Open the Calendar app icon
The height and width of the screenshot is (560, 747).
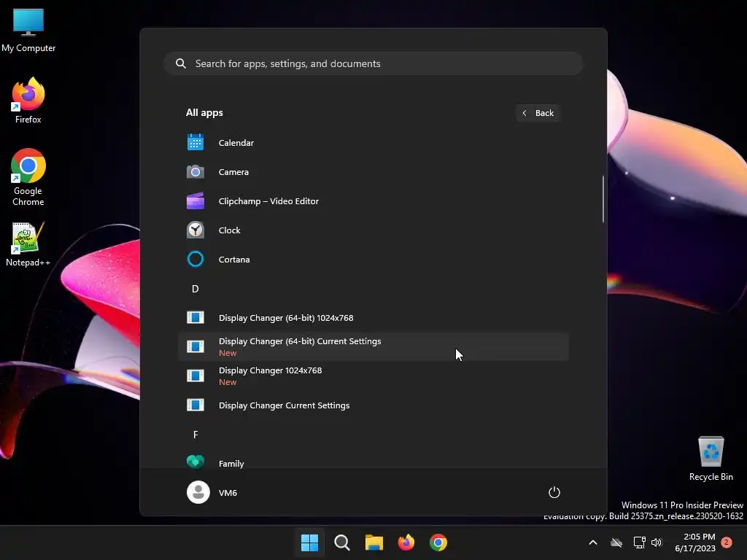point(196,142)
